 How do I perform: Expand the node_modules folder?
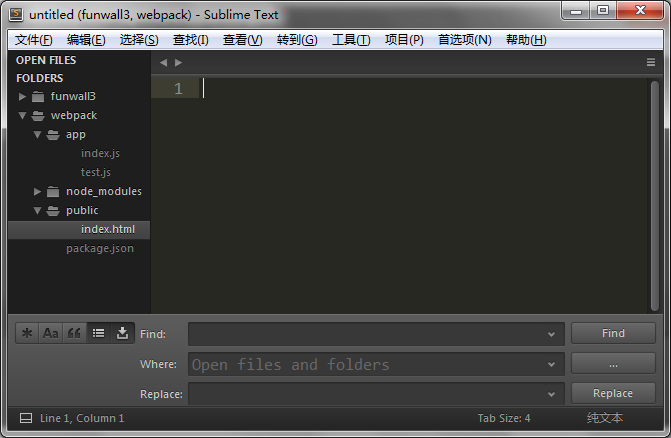click(x=38, y=192)
